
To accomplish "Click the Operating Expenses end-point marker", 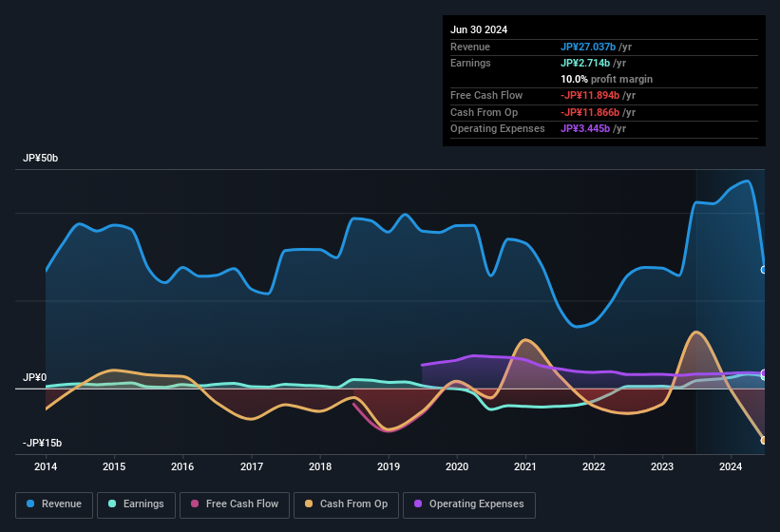I will coord(764,374).
